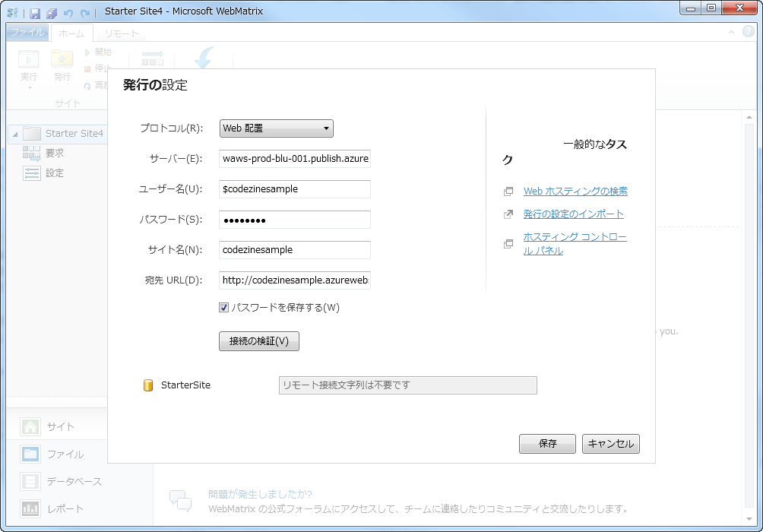
Task: Edit the destination URL field
Action: (x=295, y=280)
